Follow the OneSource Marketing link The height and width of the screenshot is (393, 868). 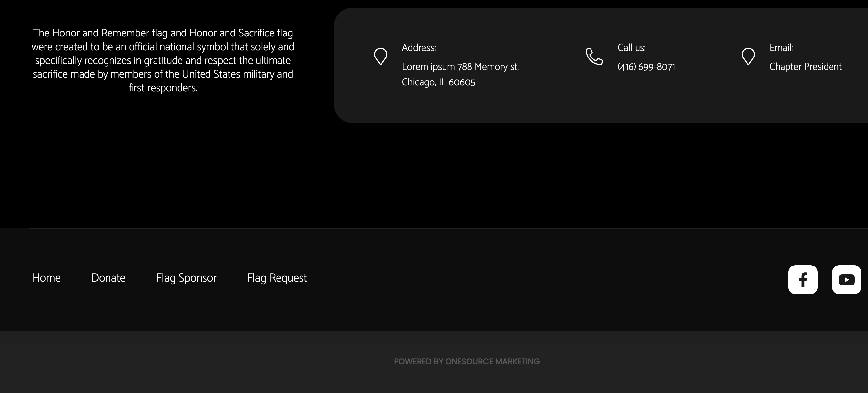tap(492, 362)
